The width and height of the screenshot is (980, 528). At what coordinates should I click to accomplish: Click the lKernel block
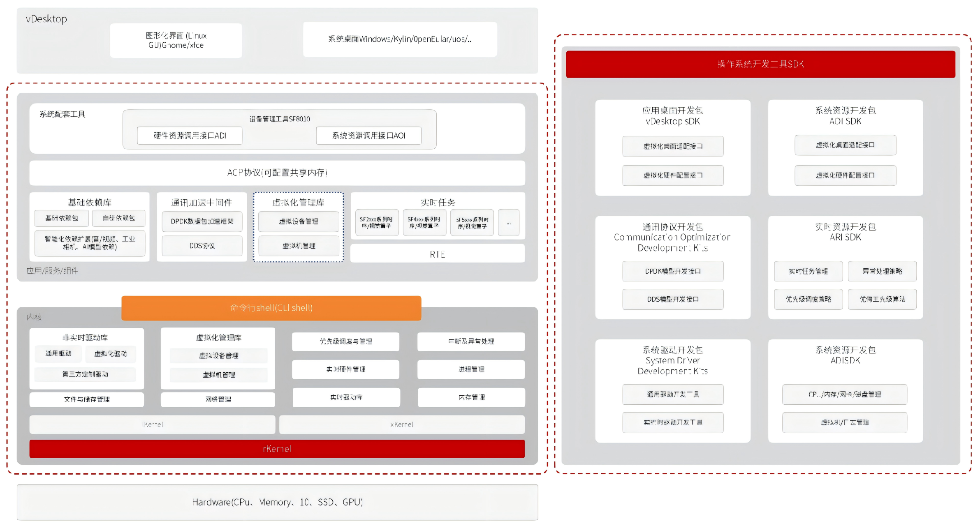pos(152,424)
